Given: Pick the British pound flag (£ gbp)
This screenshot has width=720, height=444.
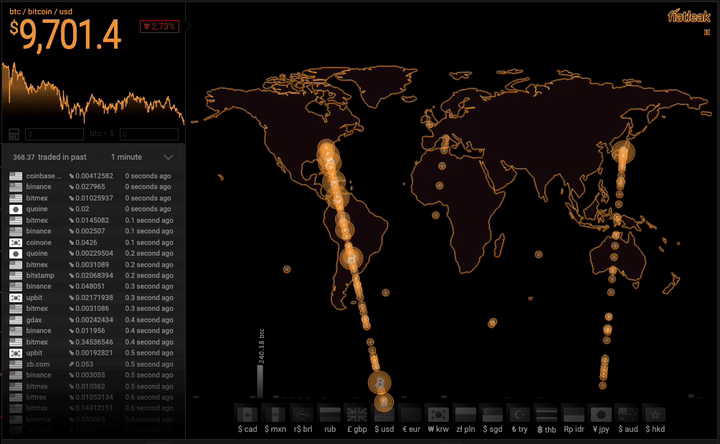Looking at the screenshot, I should click(355, 413).
